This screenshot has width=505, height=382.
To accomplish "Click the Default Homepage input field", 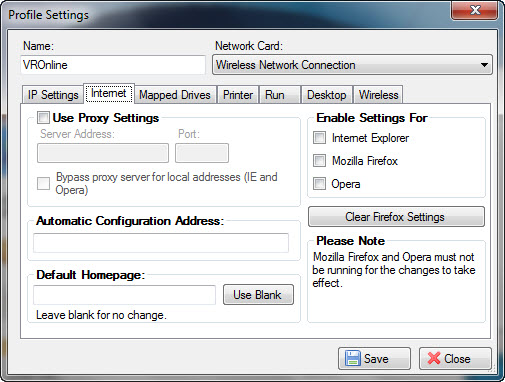I will [x=124, y=295].
